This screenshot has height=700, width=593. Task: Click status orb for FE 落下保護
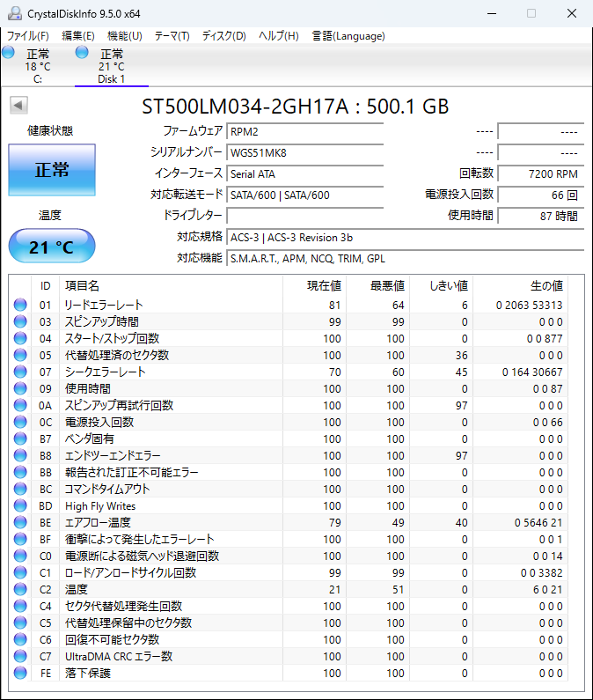pyautogui.click(x=20, y=673)
